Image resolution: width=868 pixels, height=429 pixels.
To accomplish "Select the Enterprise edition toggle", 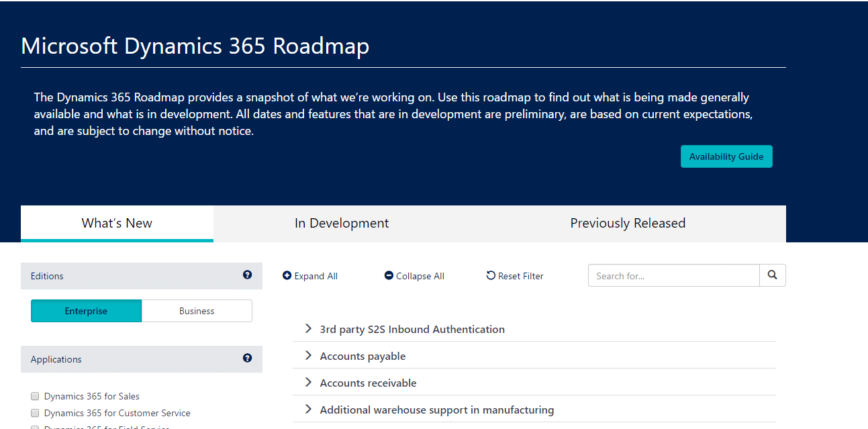I will 86,311.
